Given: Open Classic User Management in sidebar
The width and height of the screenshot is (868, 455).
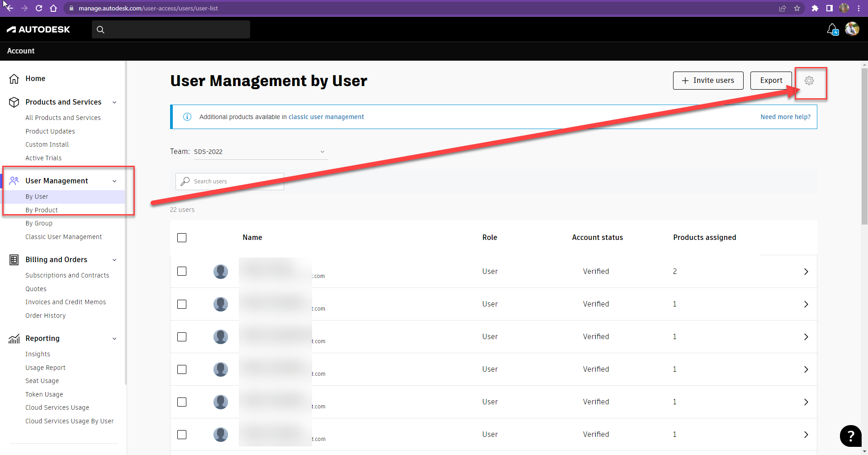Looking at the screenshot, I should (x=64, y=237).
